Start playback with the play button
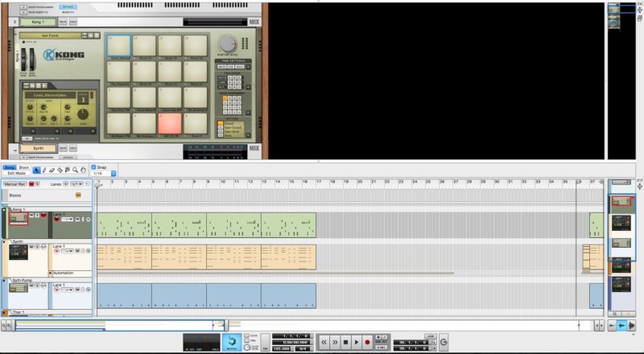This screenshot has height=354, width=644. tap(357, 342)
